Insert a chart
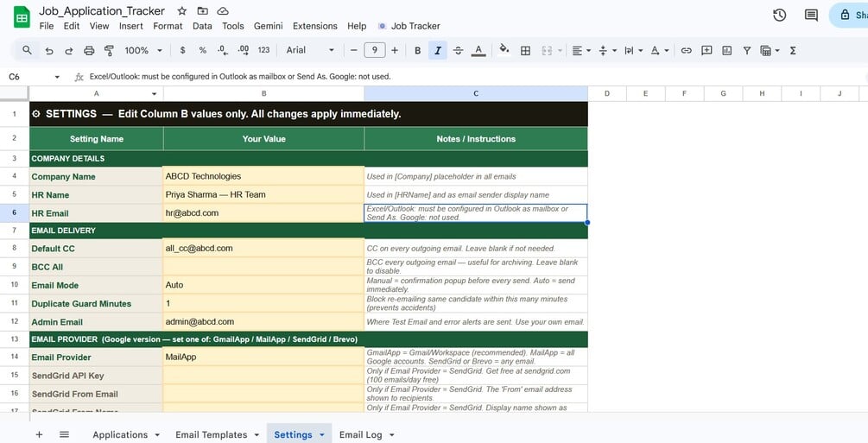868x443 pixels. click(727, 50)
